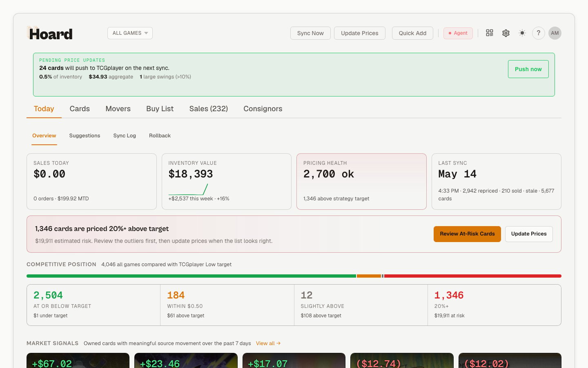This screenshot has width=588, height=368.
Task: Click the 184 Within $0.50 cell
Action: click(x=227, y=305)
